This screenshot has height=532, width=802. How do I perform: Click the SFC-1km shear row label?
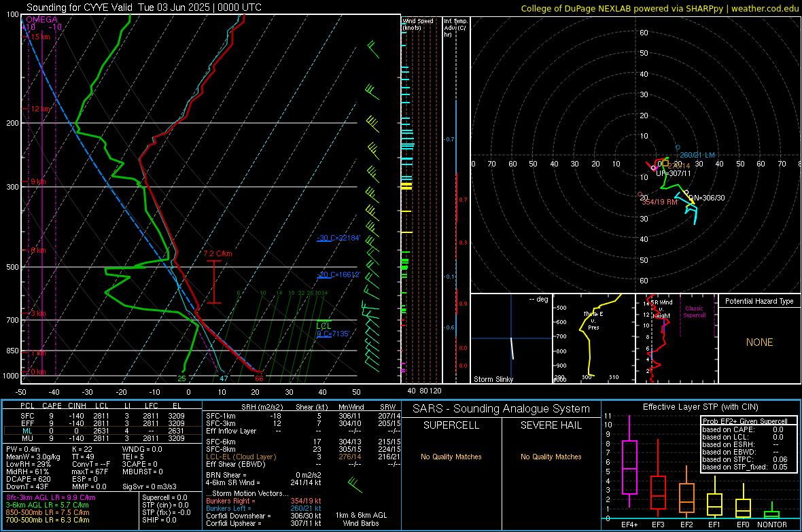[221, 416]
